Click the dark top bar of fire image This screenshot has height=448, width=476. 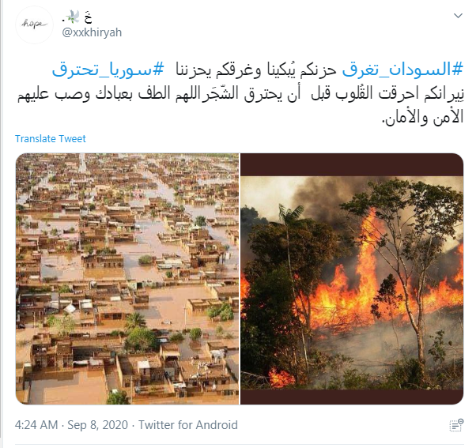click(x=352, y=164)
